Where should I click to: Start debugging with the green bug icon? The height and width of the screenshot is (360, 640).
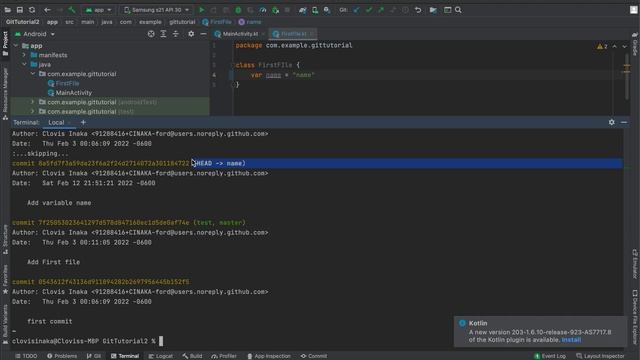point(238,10)
